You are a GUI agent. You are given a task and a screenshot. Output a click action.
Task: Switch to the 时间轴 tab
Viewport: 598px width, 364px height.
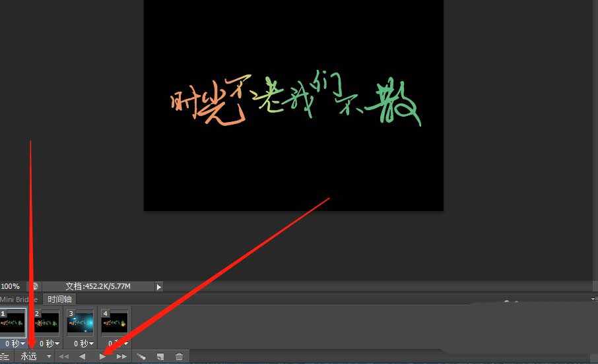point(59,299)
